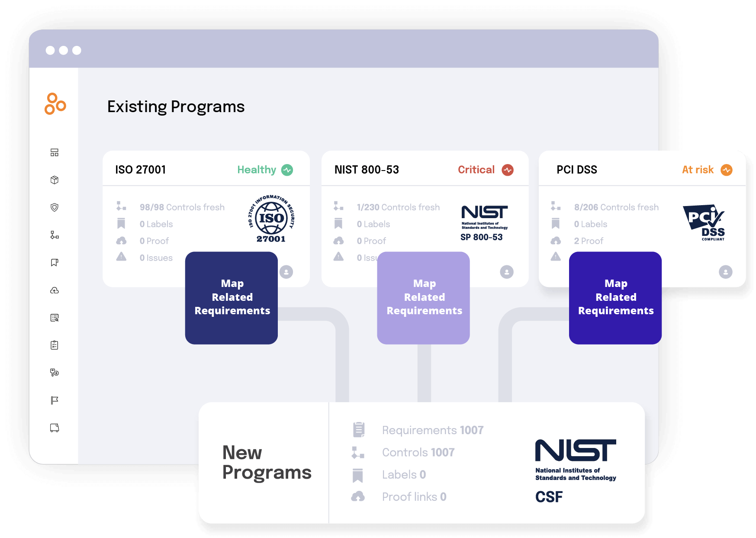Click the user avatar on PCI DSS card
Image resolution: width=756 pixels, height=538 pixels.
coord(726,272)
